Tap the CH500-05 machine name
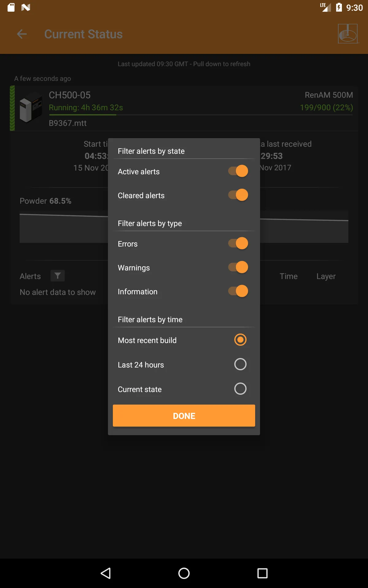 click(70, 95)
